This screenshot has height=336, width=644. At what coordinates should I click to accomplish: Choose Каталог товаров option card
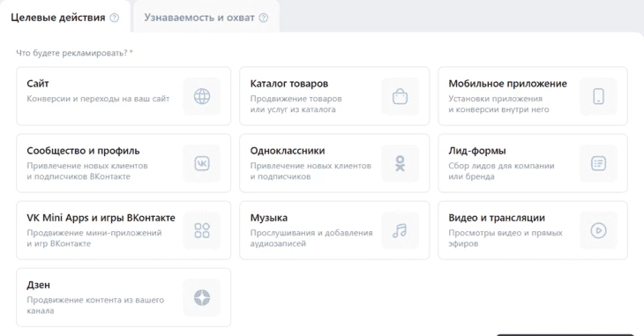tap(334, 96)
